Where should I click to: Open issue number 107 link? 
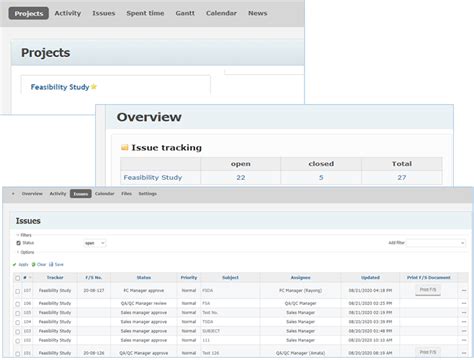click(27, 291)
